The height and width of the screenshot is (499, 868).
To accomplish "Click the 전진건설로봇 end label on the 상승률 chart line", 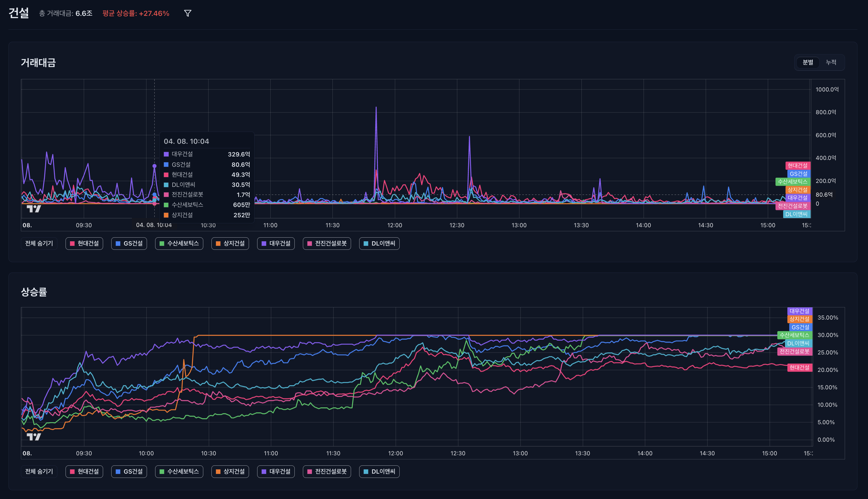I will click(x=795, y=351).
